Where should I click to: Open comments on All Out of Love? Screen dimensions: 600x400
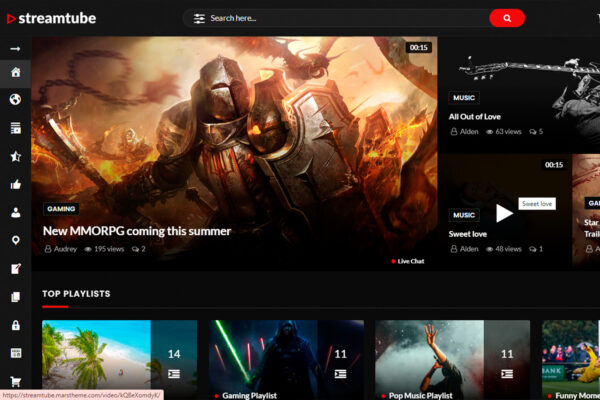tap(536, 132)
